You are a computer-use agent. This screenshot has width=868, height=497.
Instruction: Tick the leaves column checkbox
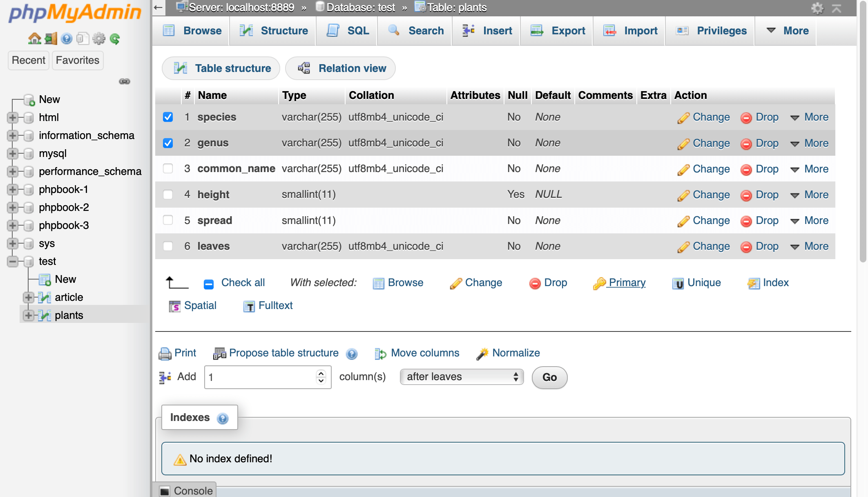pos(168,246)
